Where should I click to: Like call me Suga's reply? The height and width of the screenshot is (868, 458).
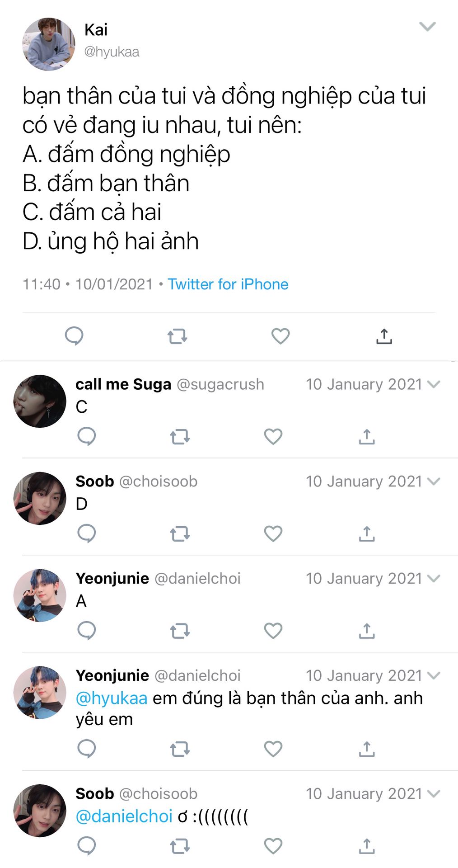[x=273, y=437]
